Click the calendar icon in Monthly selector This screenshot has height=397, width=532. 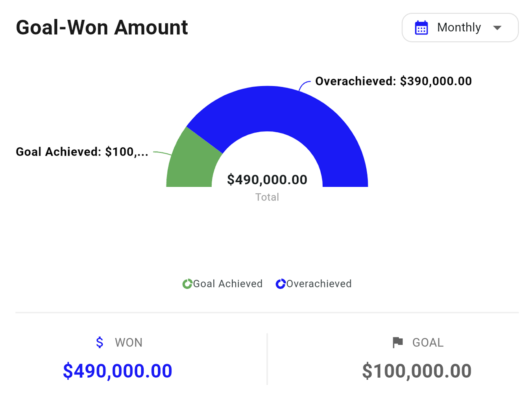421,28
